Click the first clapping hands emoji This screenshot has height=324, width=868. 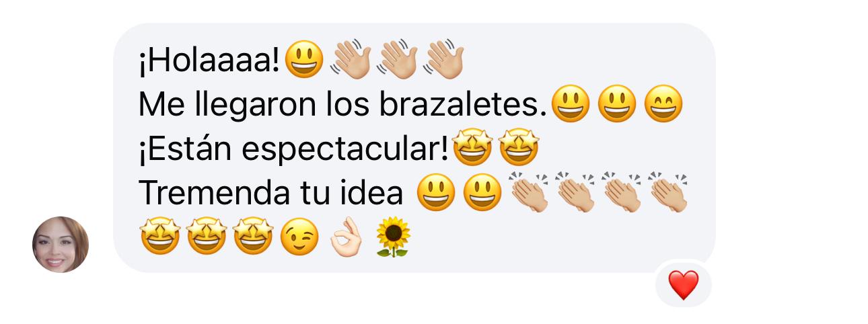[x=529, y=194]
